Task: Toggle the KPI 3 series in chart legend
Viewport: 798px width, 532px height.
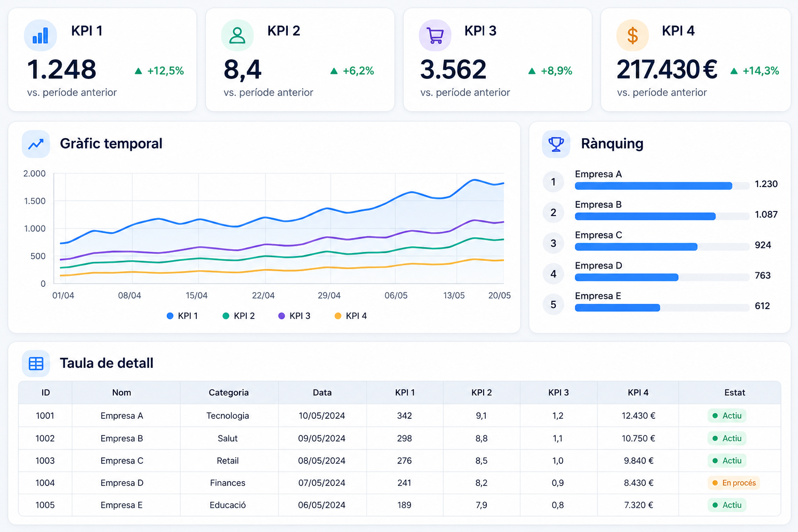Action: [x=294, y=316]
